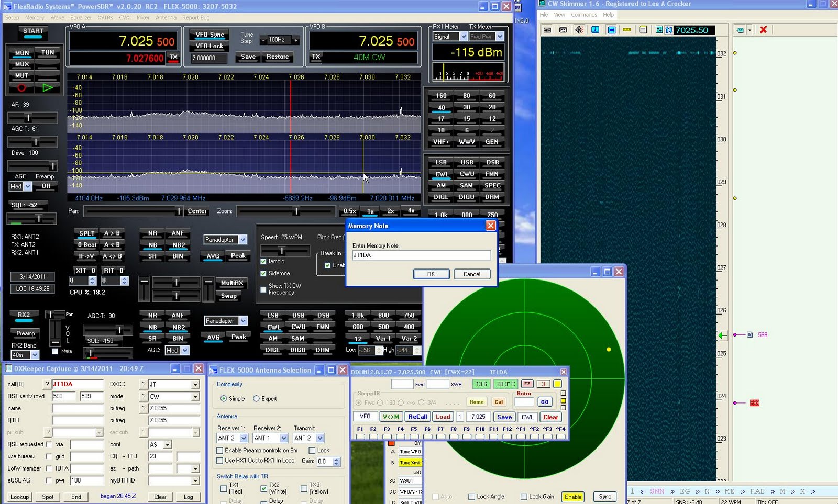This screenshot has width=838, height=504.
Task: Click the notepad icon in CW Skimmer toolbar
Action: click(643, 30)
